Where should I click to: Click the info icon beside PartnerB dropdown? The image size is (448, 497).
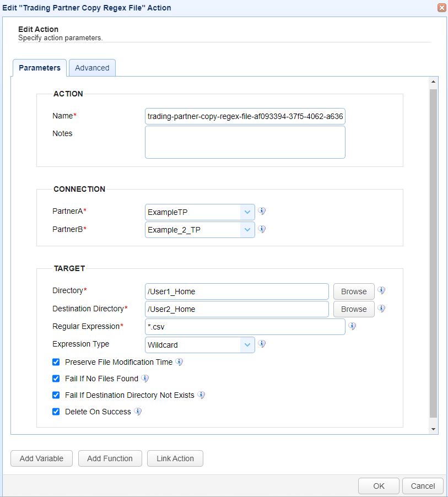(262, 229)
